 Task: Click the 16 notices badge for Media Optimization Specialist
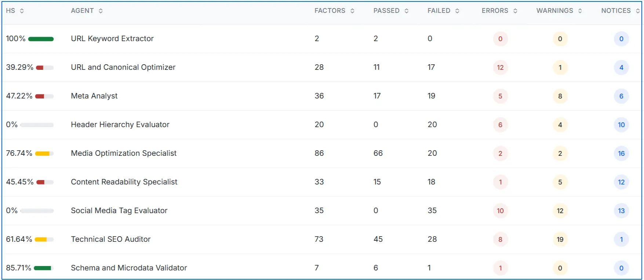pyautogui.click(x=621, y=154)
